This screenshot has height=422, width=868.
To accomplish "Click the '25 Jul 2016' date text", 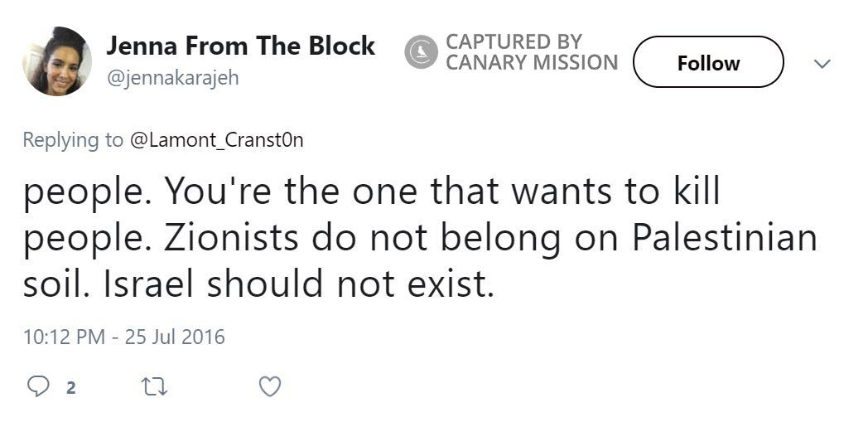I will [x=175, y=337].
